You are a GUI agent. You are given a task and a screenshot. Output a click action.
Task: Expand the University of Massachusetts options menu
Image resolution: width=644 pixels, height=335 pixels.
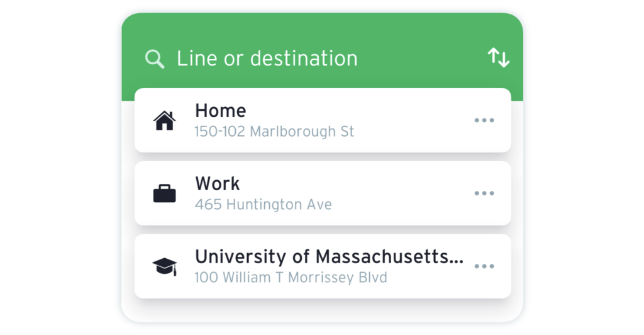point(484,266)
